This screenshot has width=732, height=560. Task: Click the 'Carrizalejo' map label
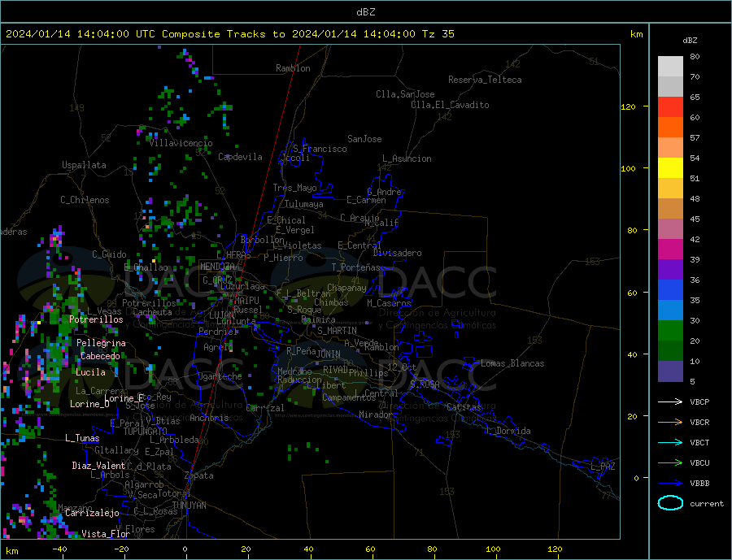point(92,514)
